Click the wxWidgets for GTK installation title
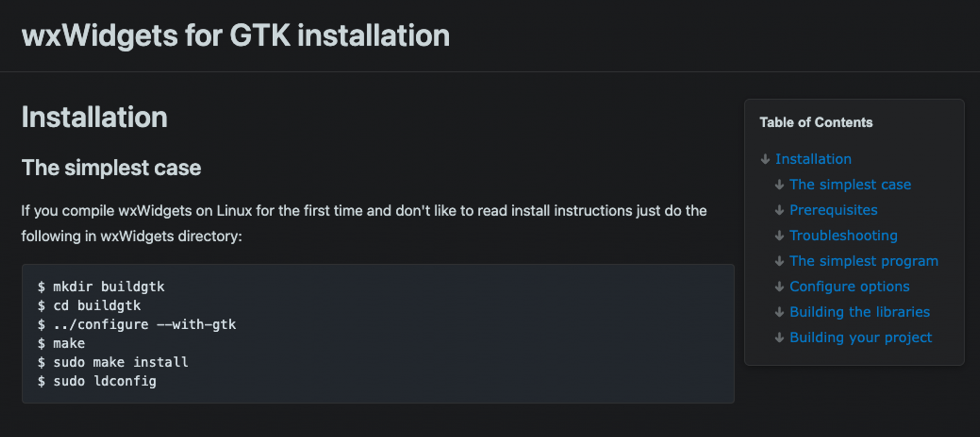The width and height of the screenshot is (980, 437). point(235,35)
